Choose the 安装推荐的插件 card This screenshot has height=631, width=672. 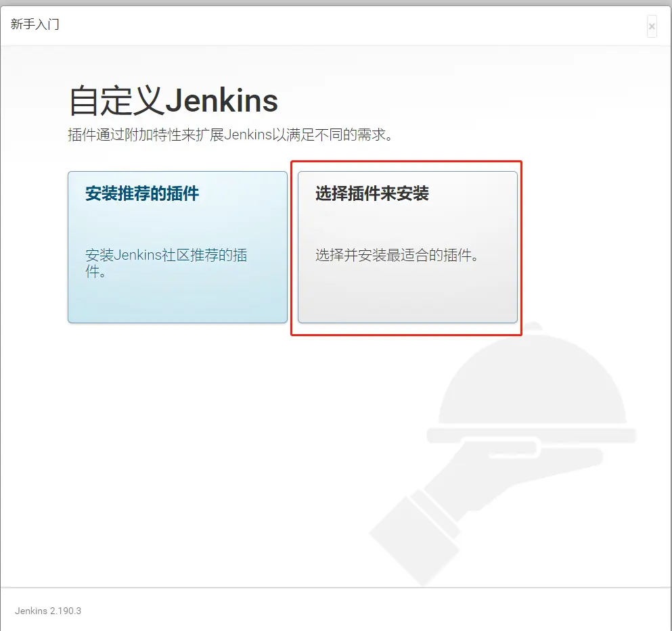point(177,247)
